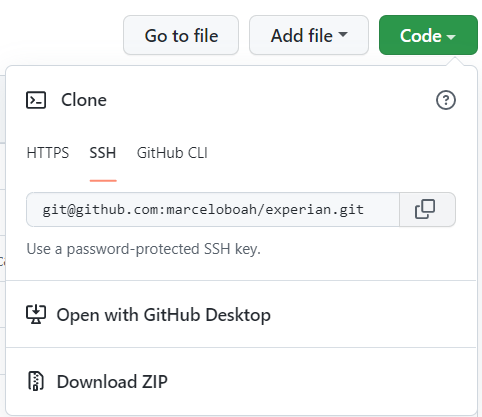Click the word Desktop in the Open with option
This screenshot has height=417, width=482.
tap(238, 315)
